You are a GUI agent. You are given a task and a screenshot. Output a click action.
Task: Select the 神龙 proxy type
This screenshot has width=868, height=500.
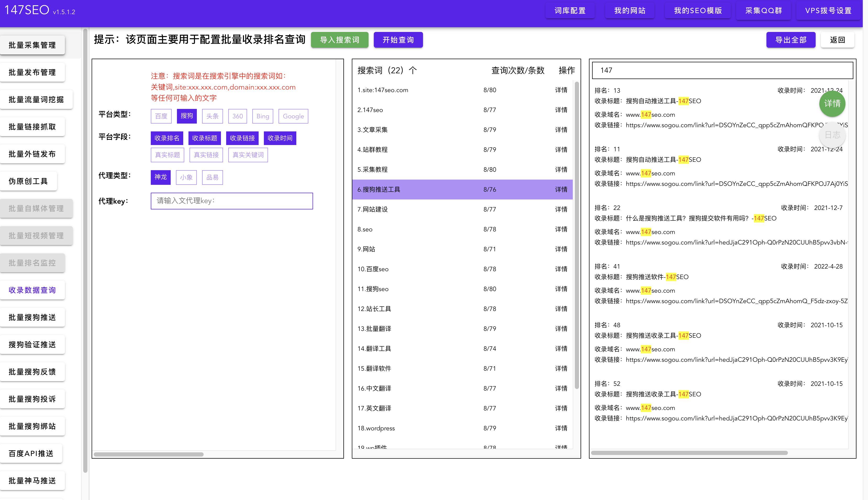(x=161, y=177)
